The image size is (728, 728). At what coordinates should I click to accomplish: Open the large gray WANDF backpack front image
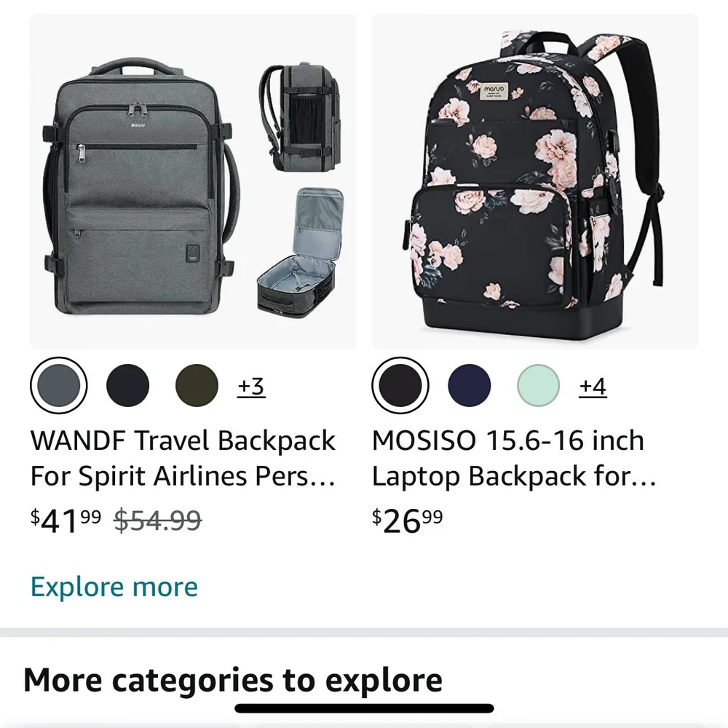[x=141, y=189]
